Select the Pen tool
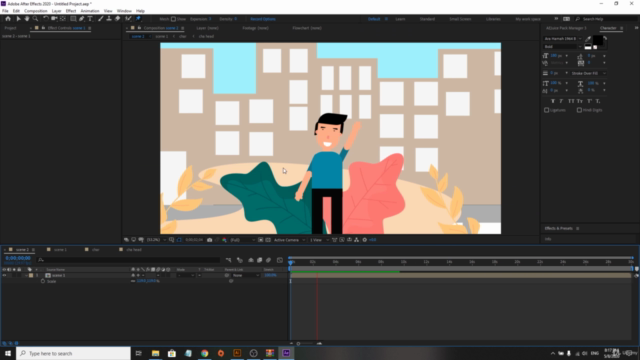 (82, 19)
